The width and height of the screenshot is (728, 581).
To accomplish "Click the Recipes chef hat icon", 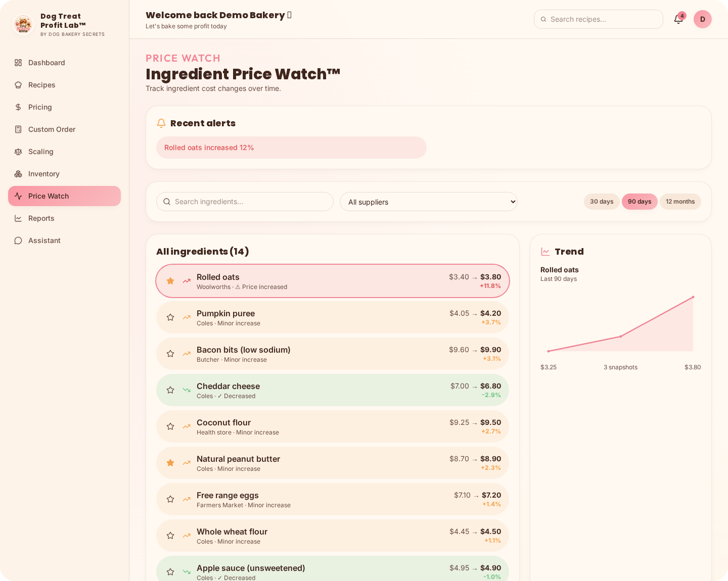I will coord(18,85).
